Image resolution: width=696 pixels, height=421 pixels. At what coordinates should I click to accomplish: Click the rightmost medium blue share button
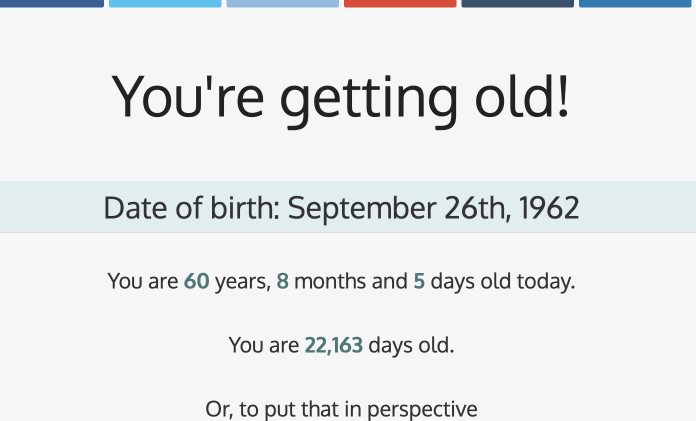[x=635, y=4]
